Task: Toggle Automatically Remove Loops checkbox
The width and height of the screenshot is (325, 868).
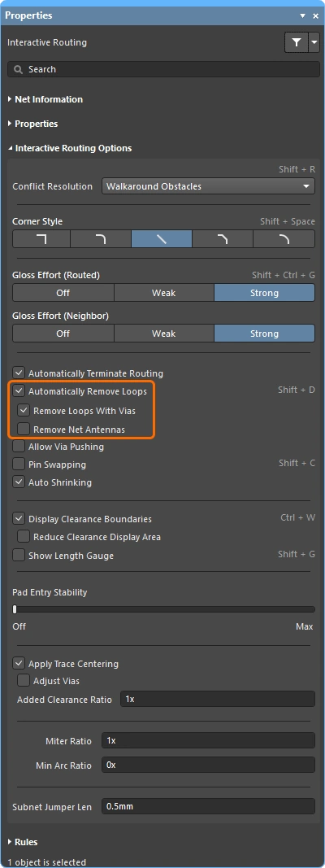Action: [x=19, y=391]
